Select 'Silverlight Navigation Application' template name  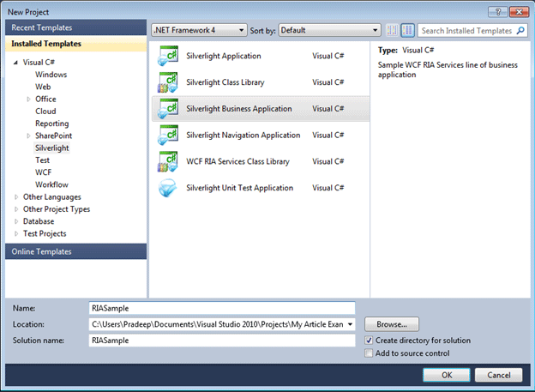(x=243, y=136)
